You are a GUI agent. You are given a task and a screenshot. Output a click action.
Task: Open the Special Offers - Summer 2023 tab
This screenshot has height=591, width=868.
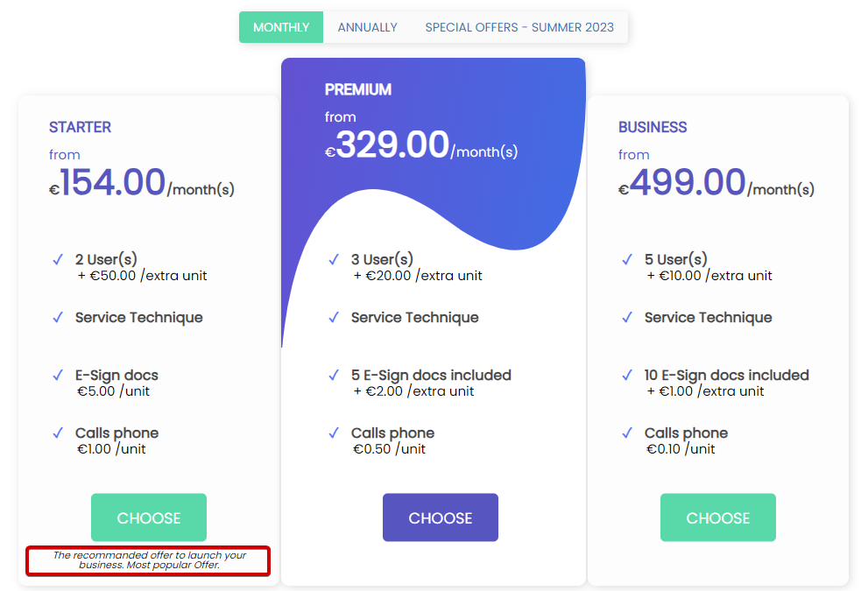[x=519, y=27]
